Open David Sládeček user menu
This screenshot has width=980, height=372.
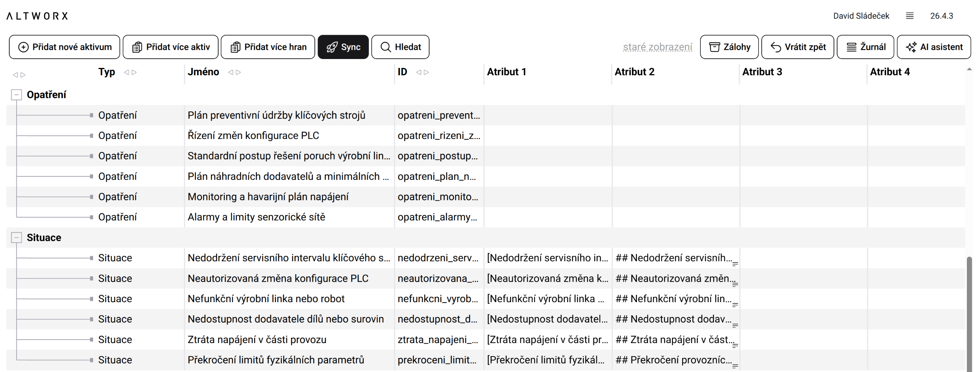861,16
